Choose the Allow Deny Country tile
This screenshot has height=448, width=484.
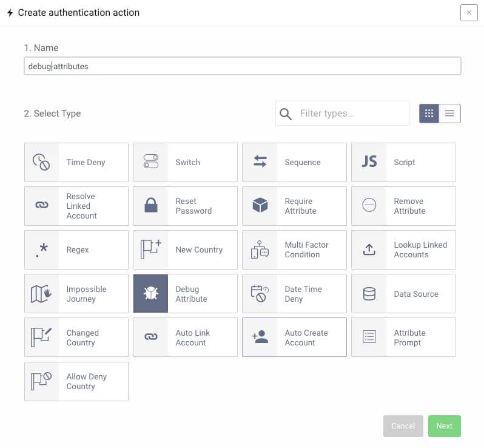76,381
